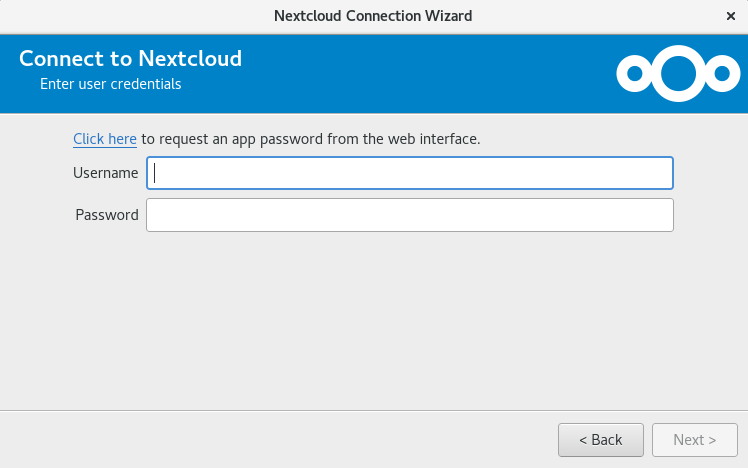Close the Nextcloud Connection Wizard window
Image resolution: width=748 pixels, height=468 pixels.
tap(730, 16)
